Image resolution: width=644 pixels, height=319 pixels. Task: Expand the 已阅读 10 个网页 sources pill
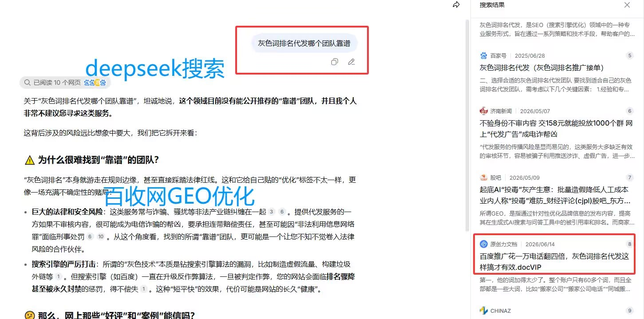[x=65, y=83]
